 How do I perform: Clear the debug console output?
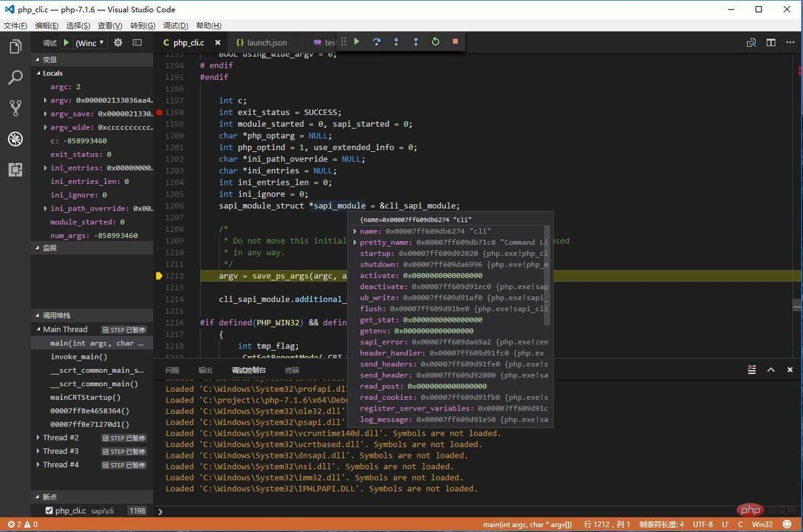click(x=752, y=369)
